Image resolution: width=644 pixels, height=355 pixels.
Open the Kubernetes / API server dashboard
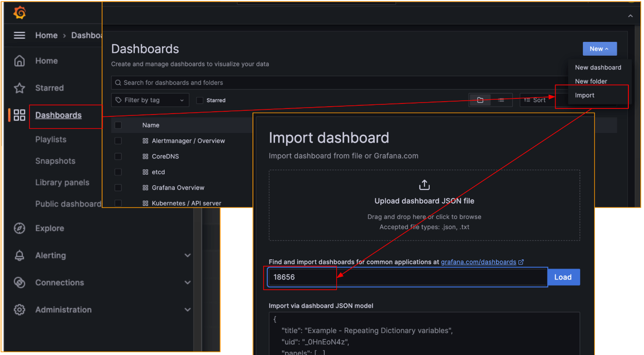tap(186, 203)
